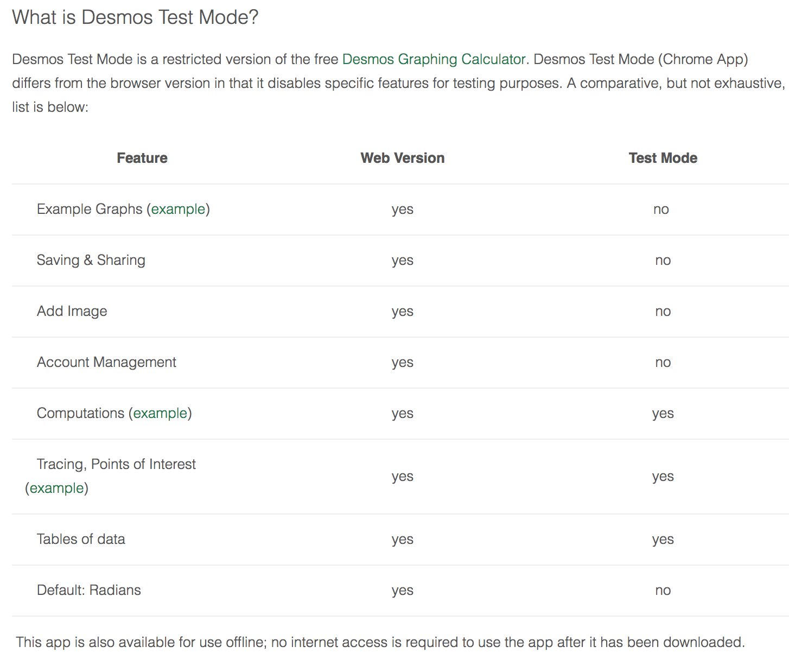The height and width of the screenshot is (672, 789).
Task: Click the 'Example Graphs' row label
Action: (x=90, y=209)
